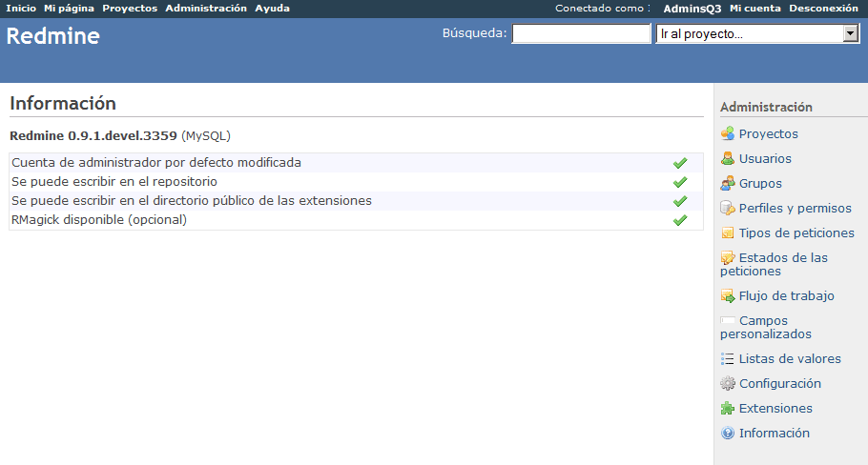Open the 'Ir al proyecto...' dropdown
The width and height of the screenshot is (868, 465).
click(757, 33)
